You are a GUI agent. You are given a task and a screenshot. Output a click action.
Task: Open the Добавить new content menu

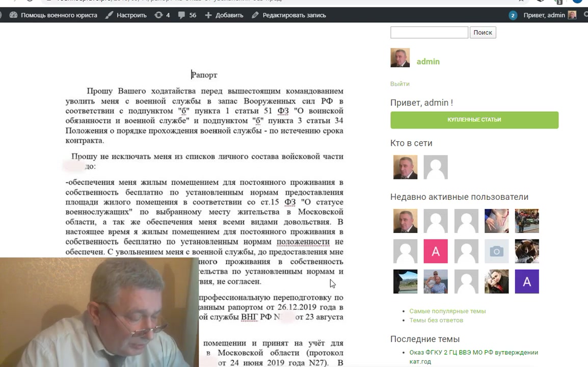point(224,15)
